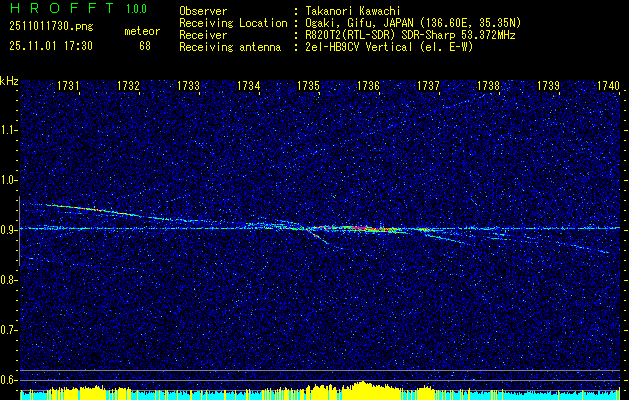Click the 1.1 kHz axis label
This screenshot has width=629, height=400.
(7, 130)
